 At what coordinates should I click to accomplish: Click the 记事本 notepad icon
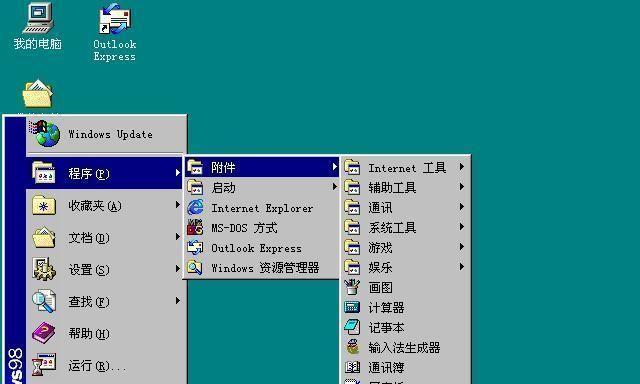click(352, 327)
